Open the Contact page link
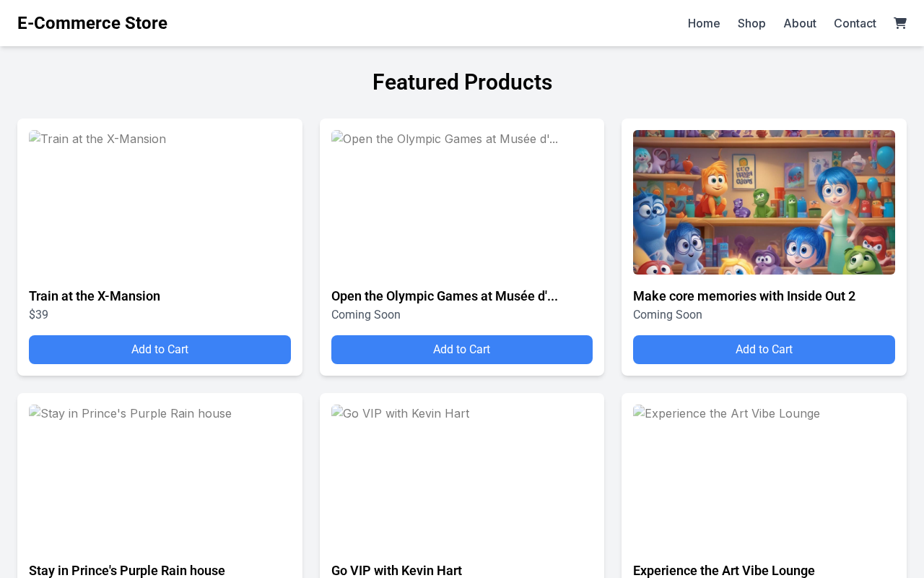 (855, 23)
